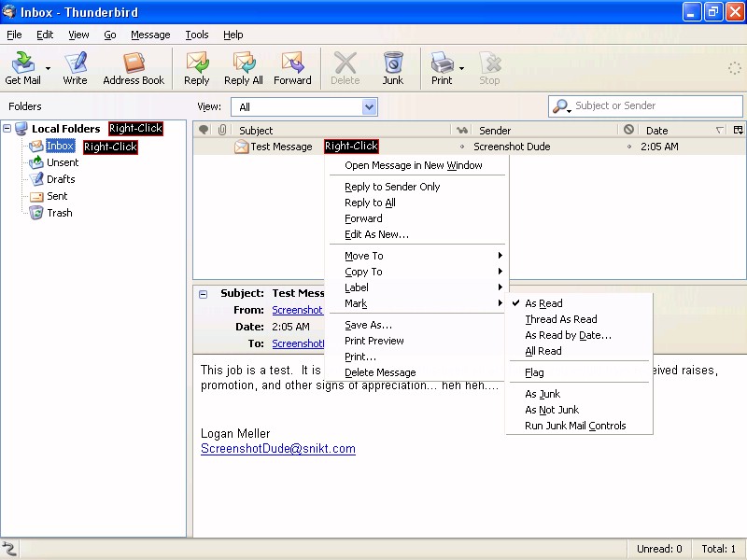Expand the Copy To submenu
Screen dimensions: 747x560
click(x=416, y=272)
